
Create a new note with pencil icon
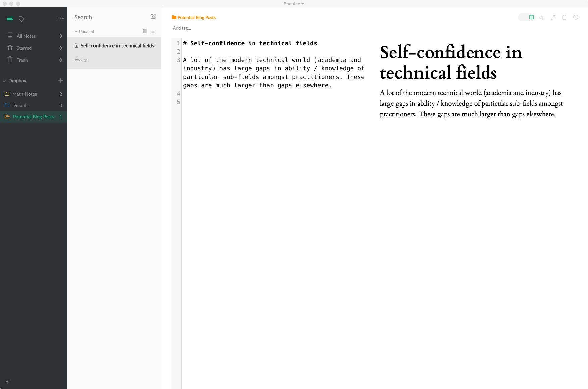(153, 17)
